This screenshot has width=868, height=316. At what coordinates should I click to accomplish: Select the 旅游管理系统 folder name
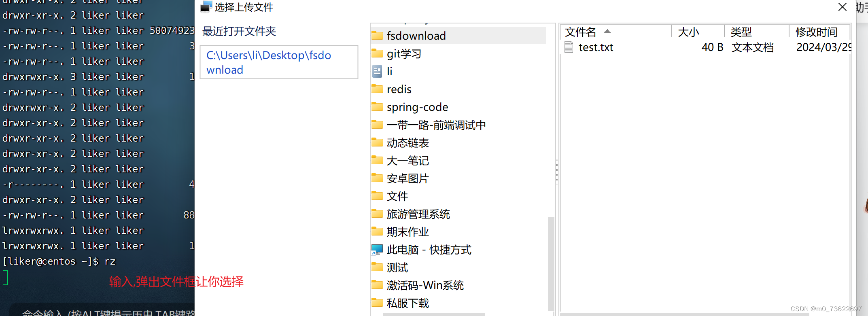(x=418, y=214)
